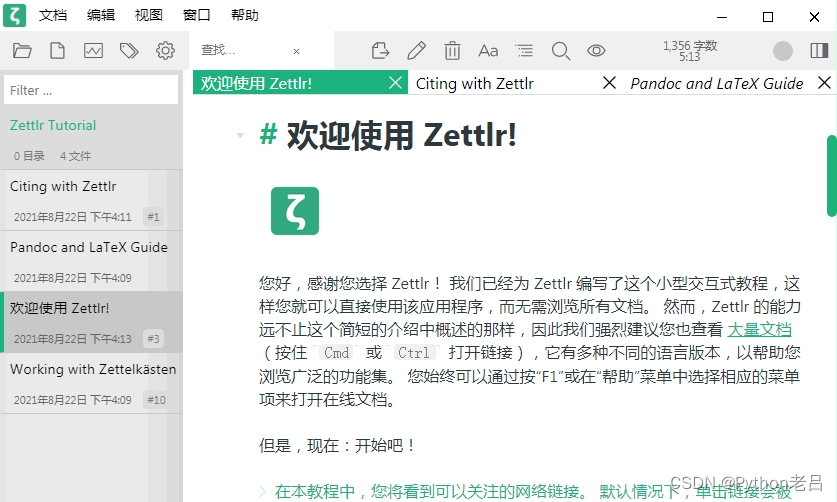Click the line 但是，现在：开始吧！
The height and width of the screenshot is (502, 837).
[x=337, y=445]
